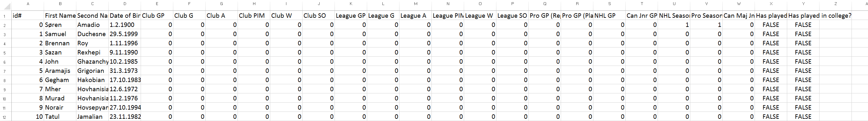
Task: Select the corner select-all triangle
Action: coord(6,5)
